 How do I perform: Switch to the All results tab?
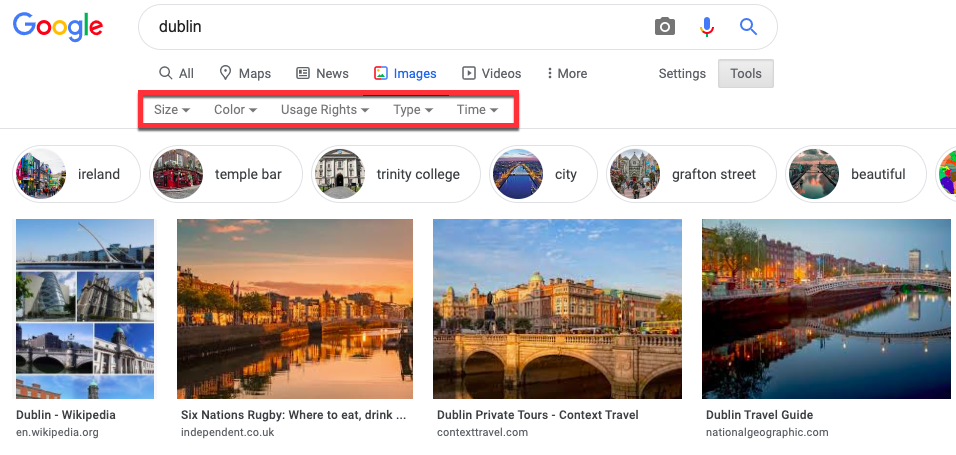pyautogui.click(x=176, y=74)
